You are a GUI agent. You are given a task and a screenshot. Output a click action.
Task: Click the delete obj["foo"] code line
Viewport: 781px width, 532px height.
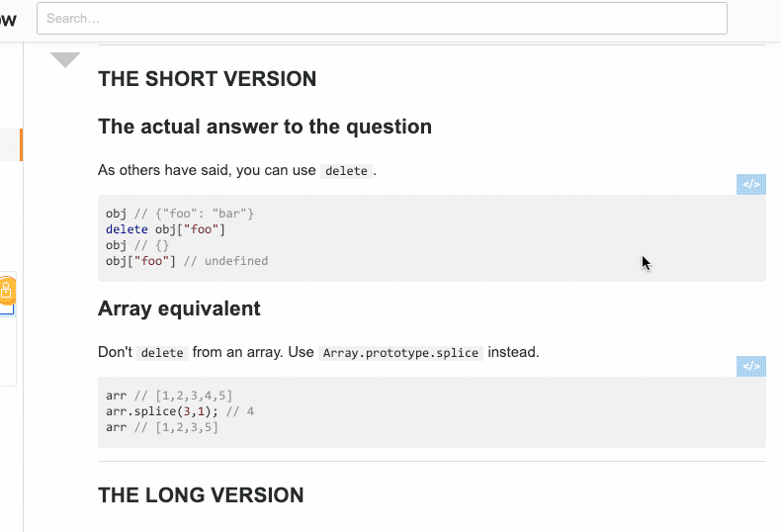click(x=165, y=229)
